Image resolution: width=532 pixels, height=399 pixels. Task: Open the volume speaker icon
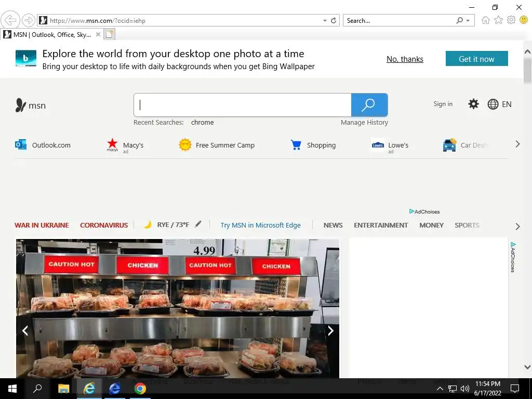point(465,389)
